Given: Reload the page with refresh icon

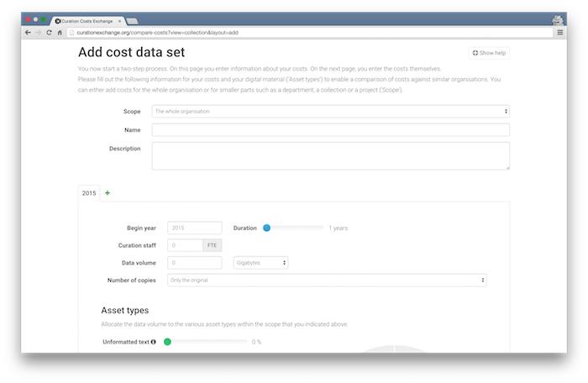Looking at the screenshot, I should [x=49, y=33].
